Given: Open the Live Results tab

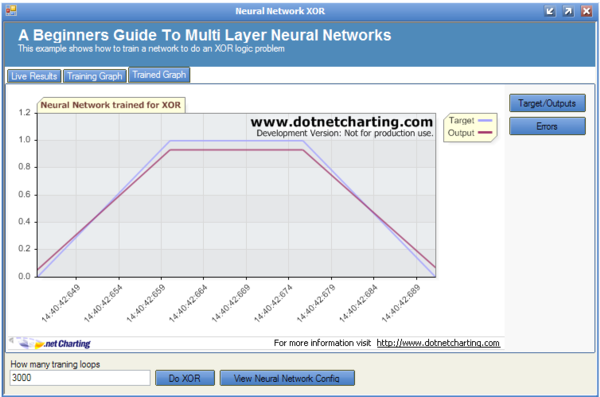Looking at the screenshot, I should tap(34, 76).
